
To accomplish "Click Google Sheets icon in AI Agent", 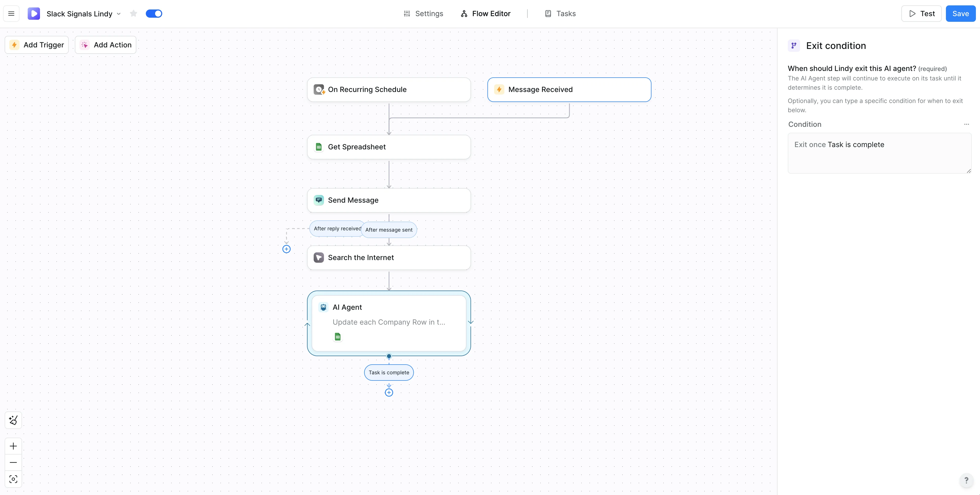I will coord(338,337).
